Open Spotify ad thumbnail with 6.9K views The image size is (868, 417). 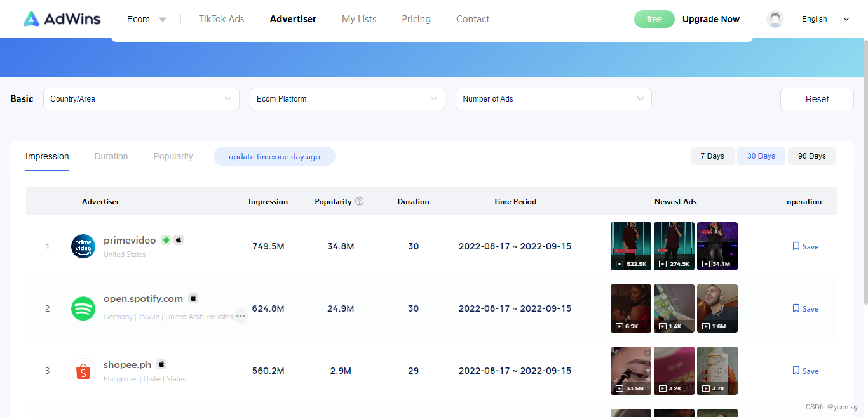pyautogui.click(x=631, y=308)
